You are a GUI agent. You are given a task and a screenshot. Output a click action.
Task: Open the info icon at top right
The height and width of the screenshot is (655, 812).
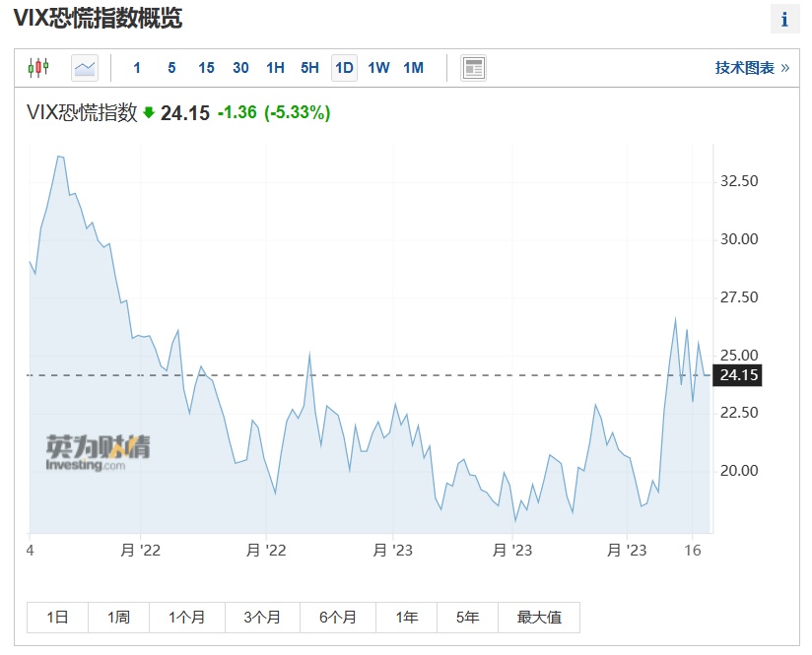tap(784, 19)
